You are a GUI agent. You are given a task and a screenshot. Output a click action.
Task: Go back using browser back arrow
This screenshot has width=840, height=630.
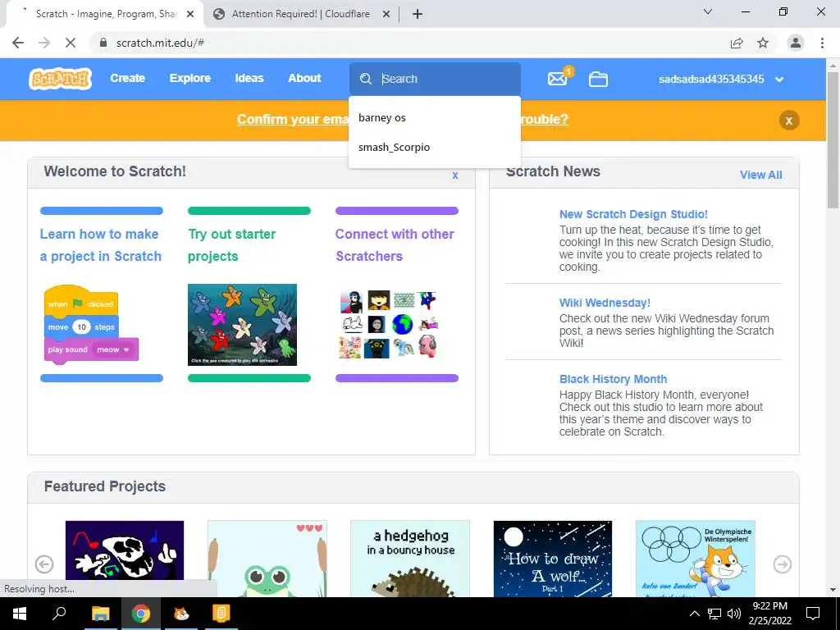point(18,43)
